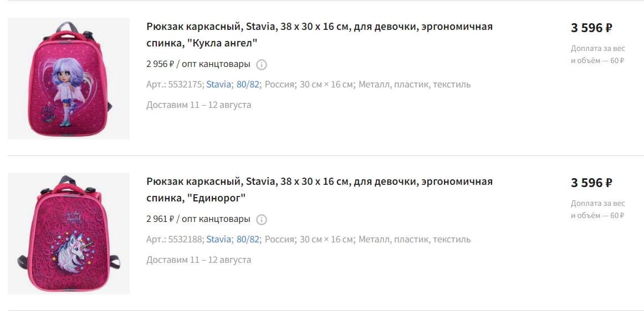The width and height of the screenshot is (644, 311).
Task: Select article number Арт.: 5532188
Action: click(x=175, y=239)
